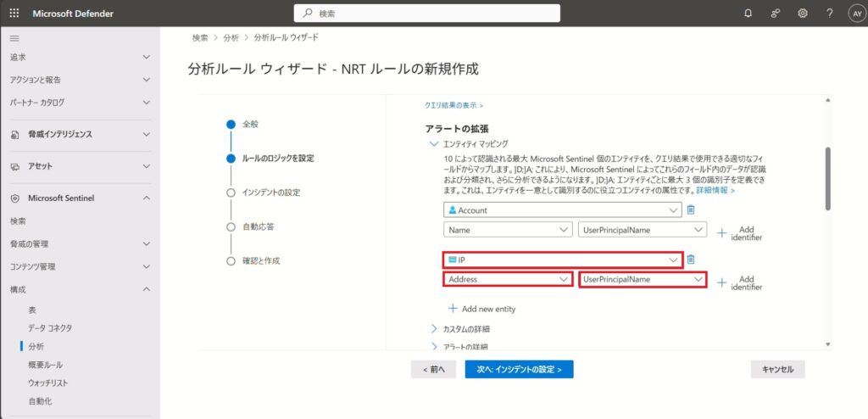The image size is (868, 419).
Task: Expand the カスタムの詳細 section
Action: [x=466, y=328]
